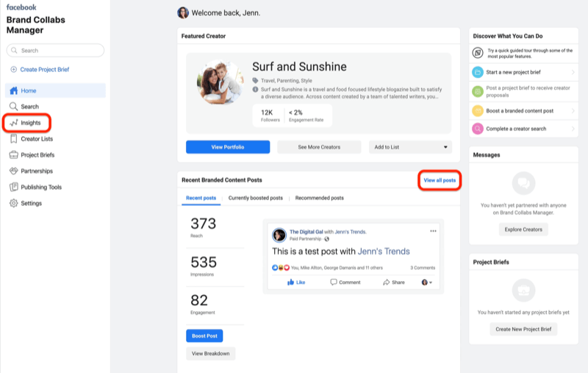Open the post identity selector dropdown
This screenshot has height=373, width=588.
[427, 283]
